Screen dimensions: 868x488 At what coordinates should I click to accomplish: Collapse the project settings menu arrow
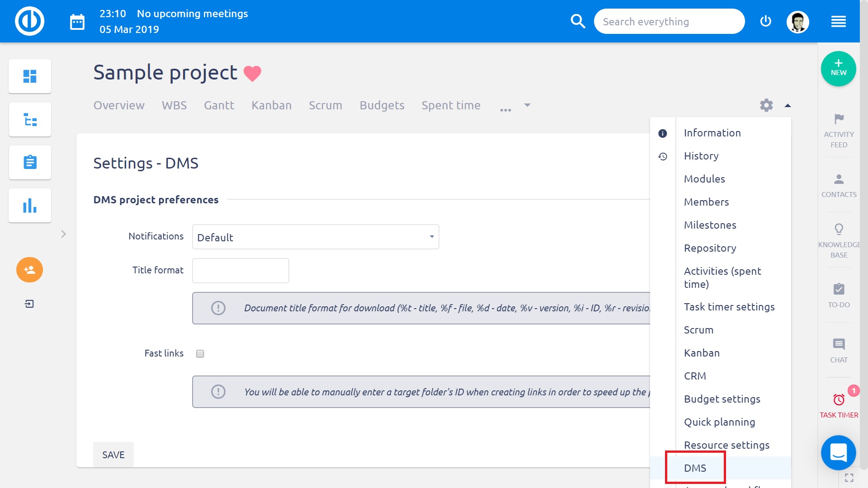click(x=788, y=105)
